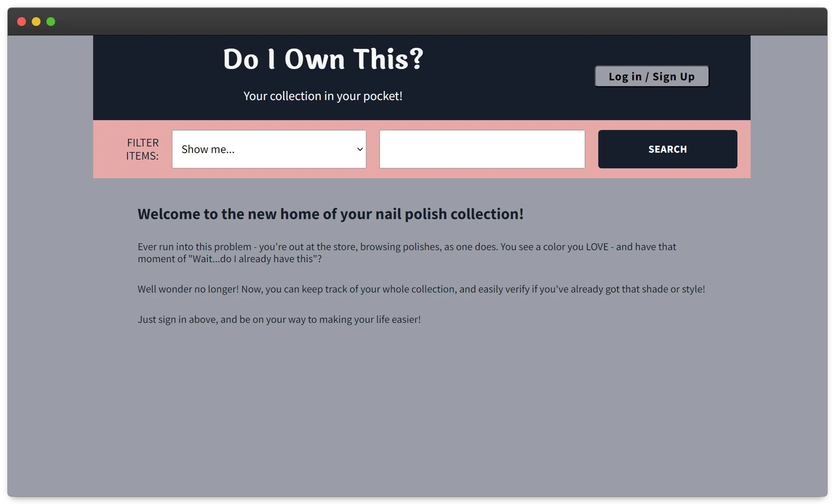
Task: Click the paragraph starting "Ever run into this problem"
Action: point(407,253)
